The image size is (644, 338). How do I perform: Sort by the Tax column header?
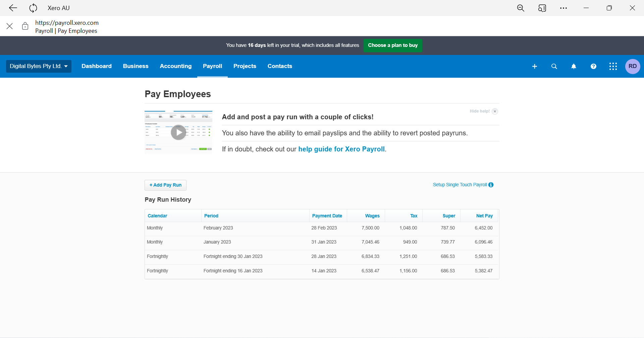pos(414,216)
